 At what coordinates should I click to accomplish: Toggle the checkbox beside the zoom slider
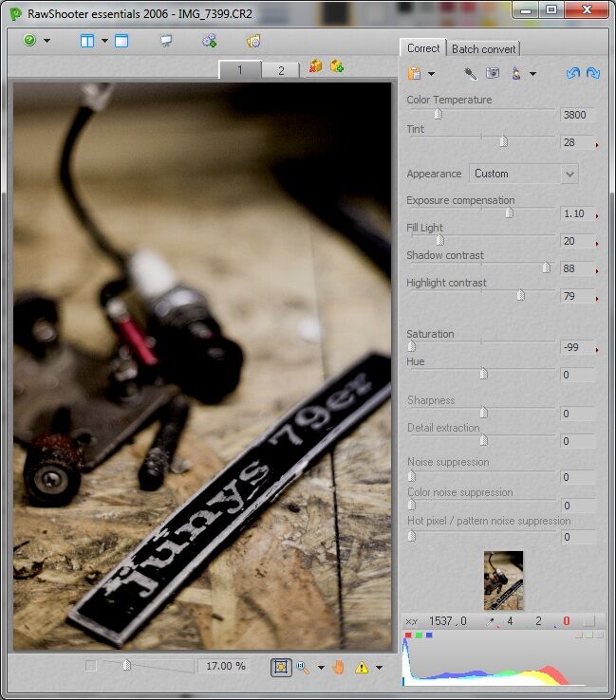[x=91, y=666]
